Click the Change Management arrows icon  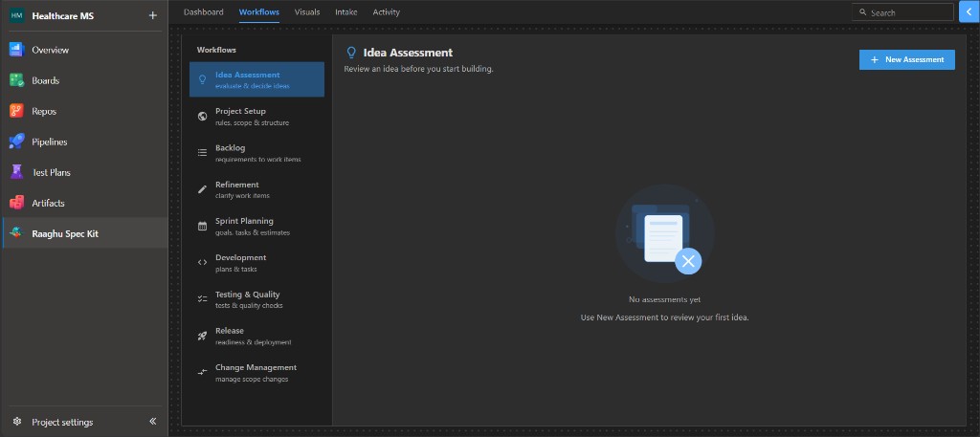coord(202,372)
